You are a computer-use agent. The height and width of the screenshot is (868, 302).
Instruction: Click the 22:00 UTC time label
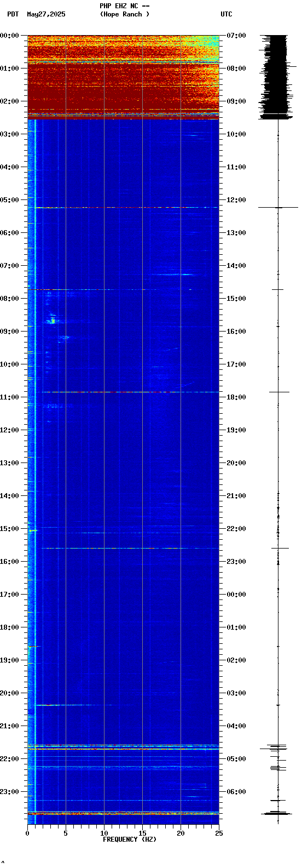[x=236, y=529]
